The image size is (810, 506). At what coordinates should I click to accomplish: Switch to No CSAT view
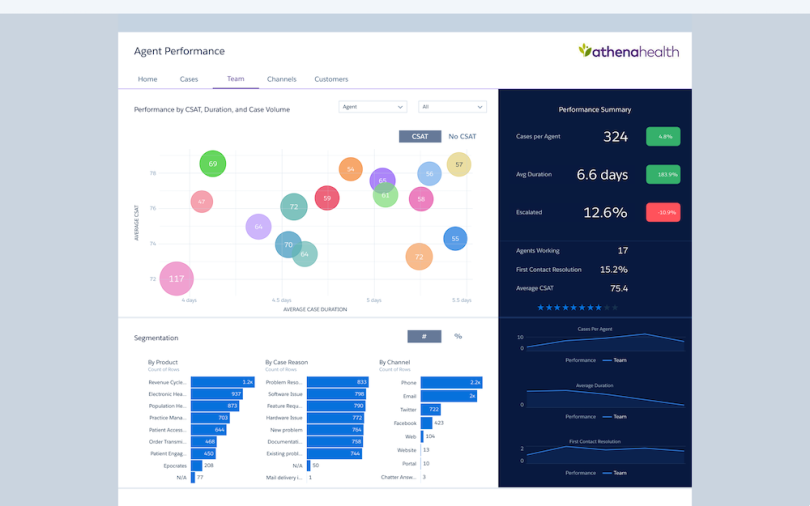(x=462, y=136)
